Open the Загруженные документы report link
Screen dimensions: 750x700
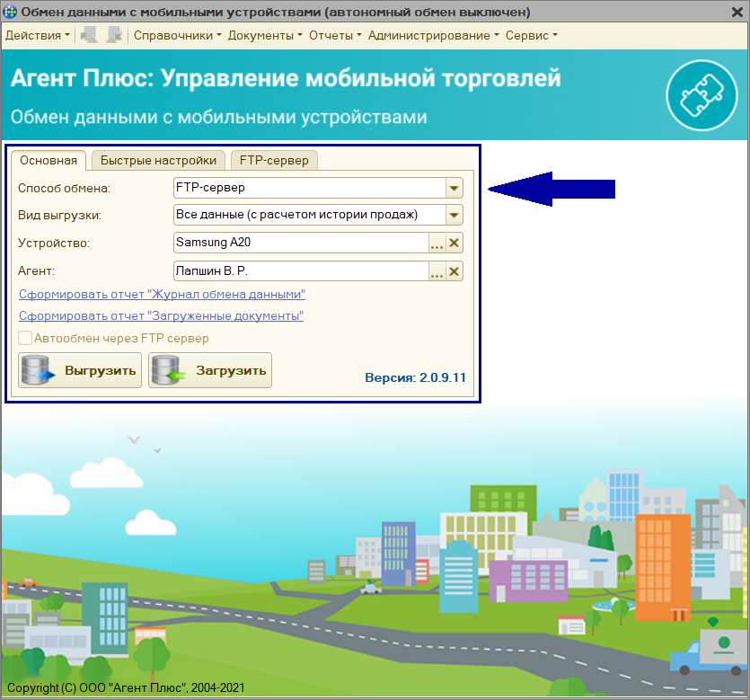click(161, 315)
